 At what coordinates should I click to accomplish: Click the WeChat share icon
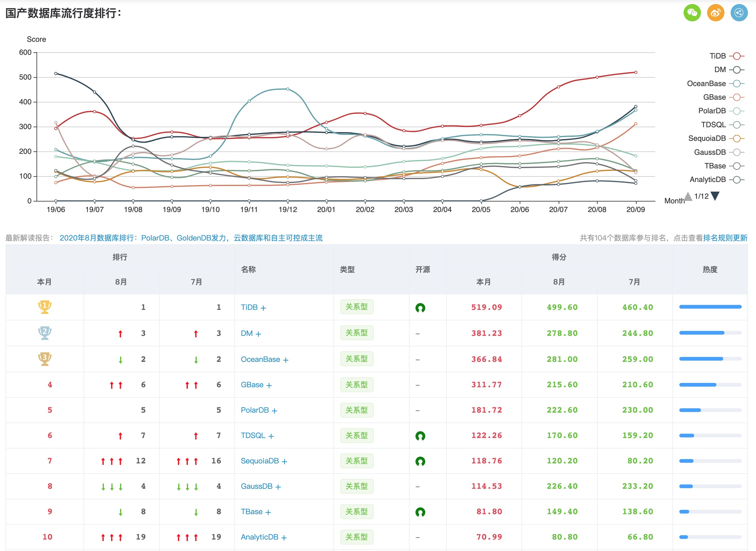pyautogui.click(x=692, y=13)
